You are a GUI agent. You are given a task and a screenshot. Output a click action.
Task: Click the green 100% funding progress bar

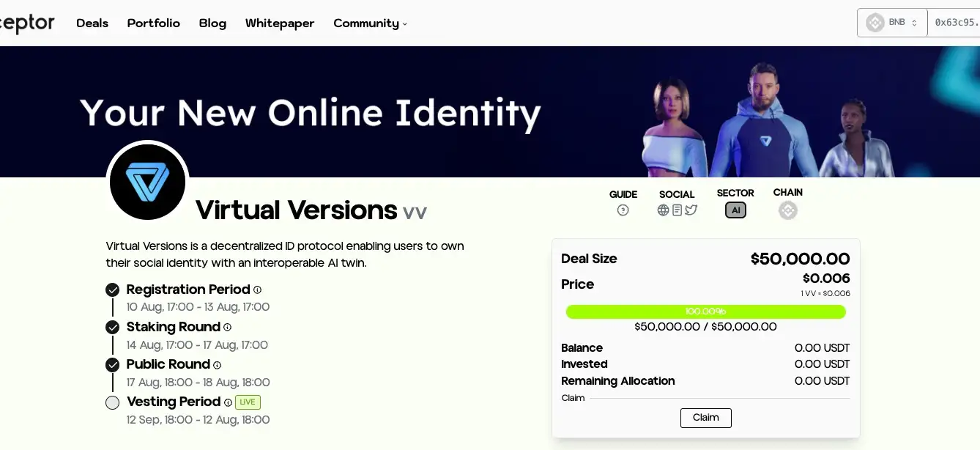(x=705, y=312)
